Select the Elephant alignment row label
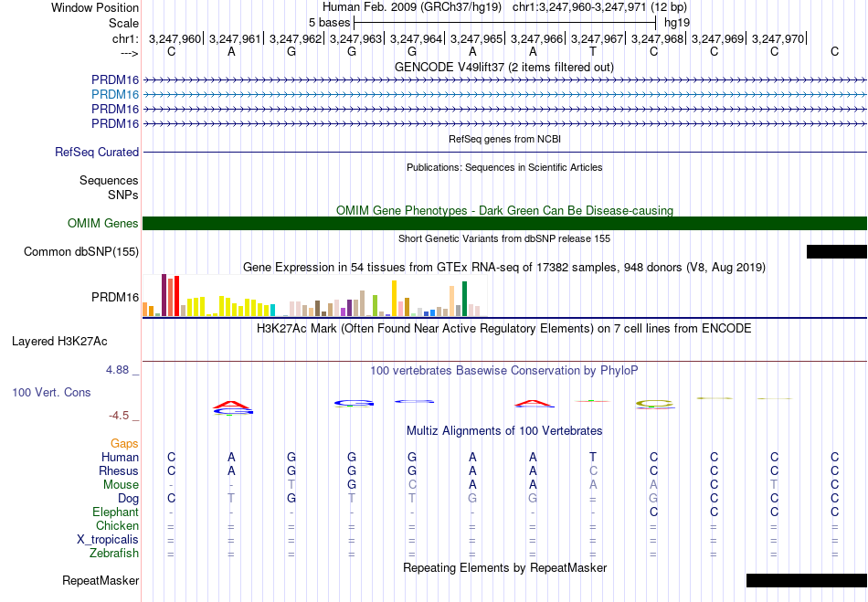The height and width of the screenshot is (602, 868). click(x=116, y=512)
